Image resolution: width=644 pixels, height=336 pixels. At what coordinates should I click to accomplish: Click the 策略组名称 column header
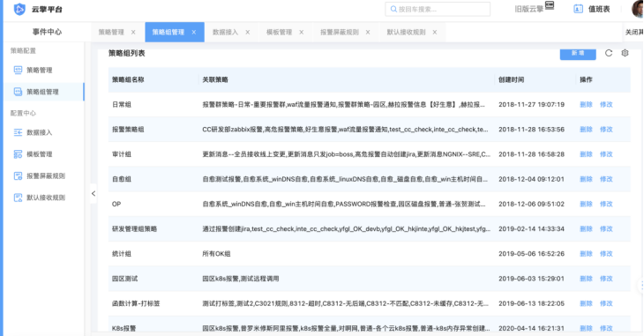128,79
